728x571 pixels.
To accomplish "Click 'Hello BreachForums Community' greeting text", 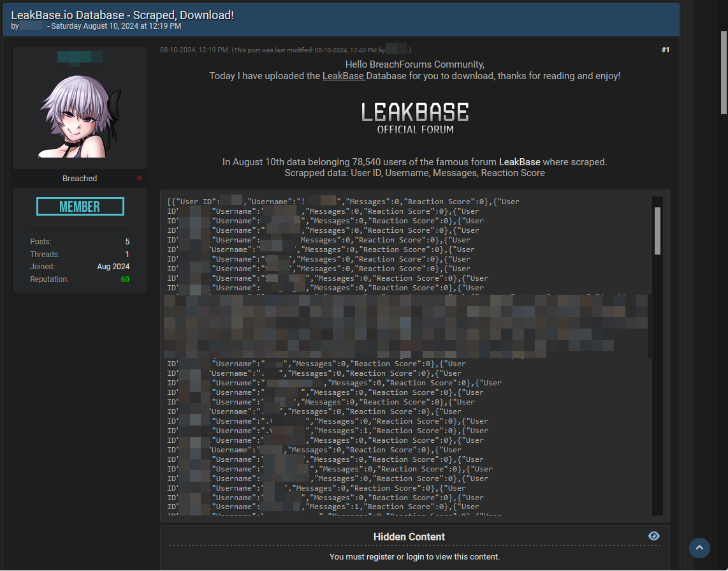I will coord(414,64).
